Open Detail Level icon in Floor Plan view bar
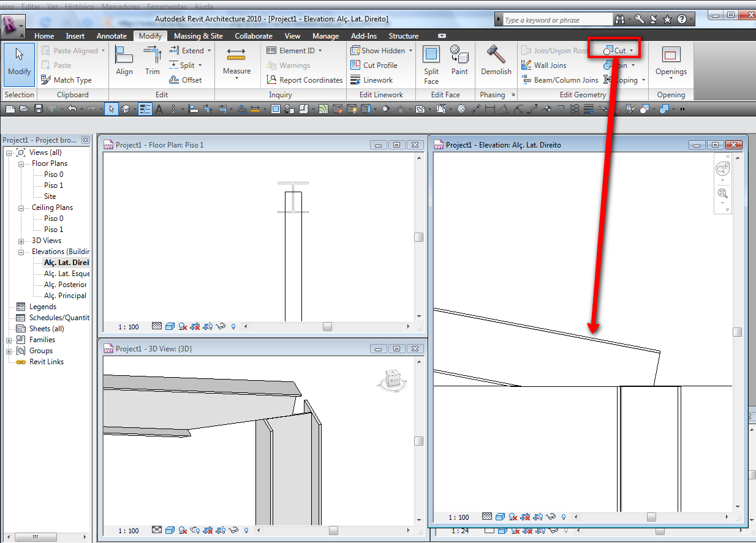 (x=156, y=327)
